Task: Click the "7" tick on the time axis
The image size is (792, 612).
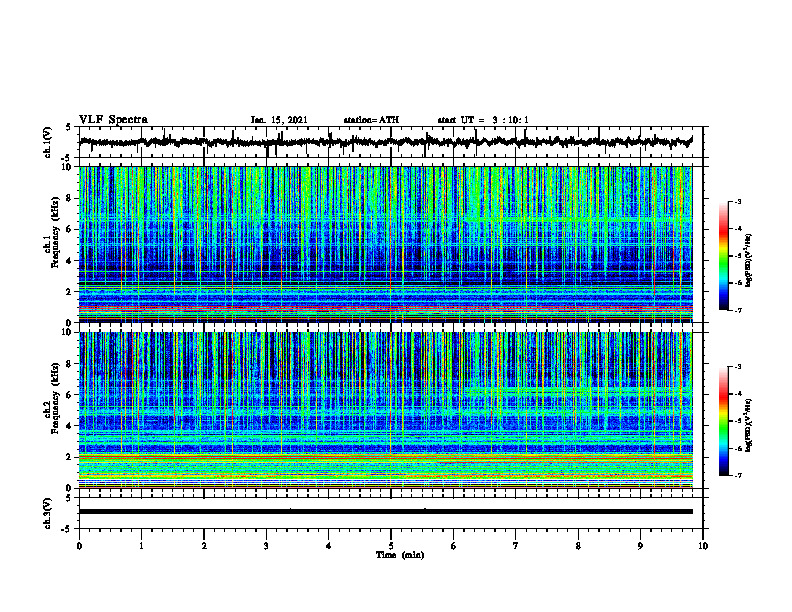Action: click(x=516, y=546)
